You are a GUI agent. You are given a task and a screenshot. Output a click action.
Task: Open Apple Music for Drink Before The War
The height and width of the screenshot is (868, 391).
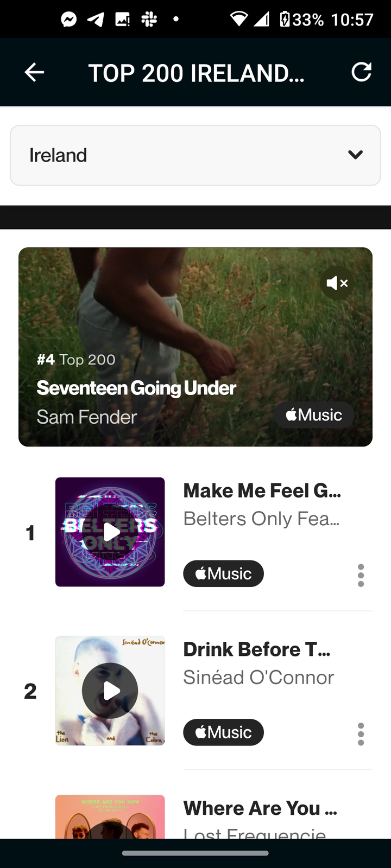[x=223, y=732]
